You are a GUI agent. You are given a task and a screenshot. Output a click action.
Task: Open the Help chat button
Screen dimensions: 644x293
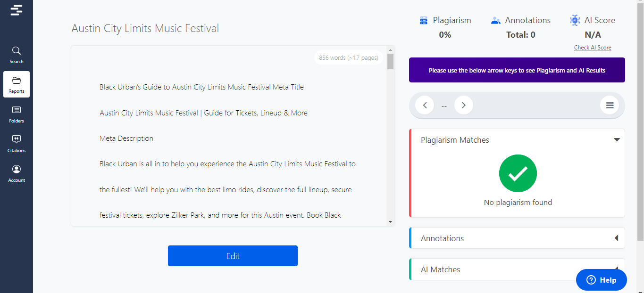tap(602, 280)
